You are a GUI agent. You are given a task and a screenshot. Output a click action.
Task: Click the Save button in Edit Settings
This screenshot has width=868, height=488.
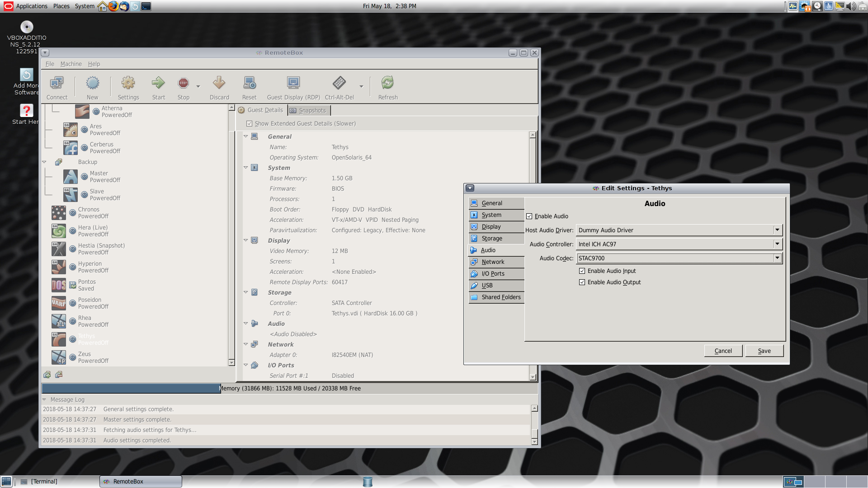(764, 351)
